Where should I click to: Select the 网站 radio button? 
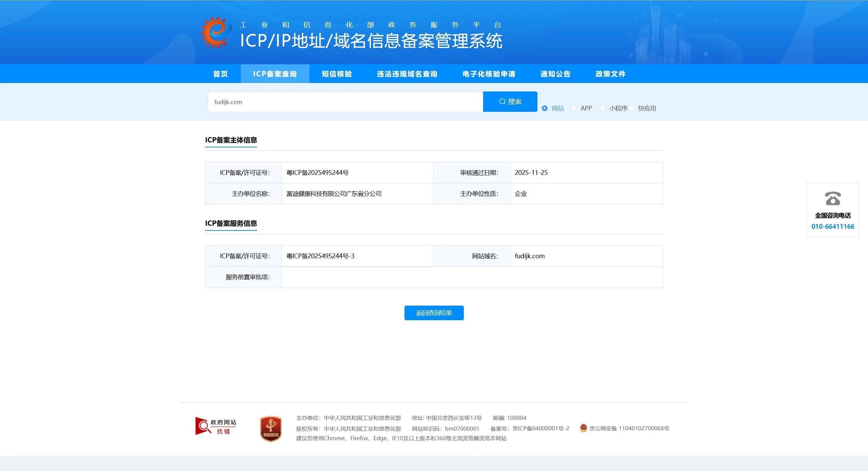point(545,108)
